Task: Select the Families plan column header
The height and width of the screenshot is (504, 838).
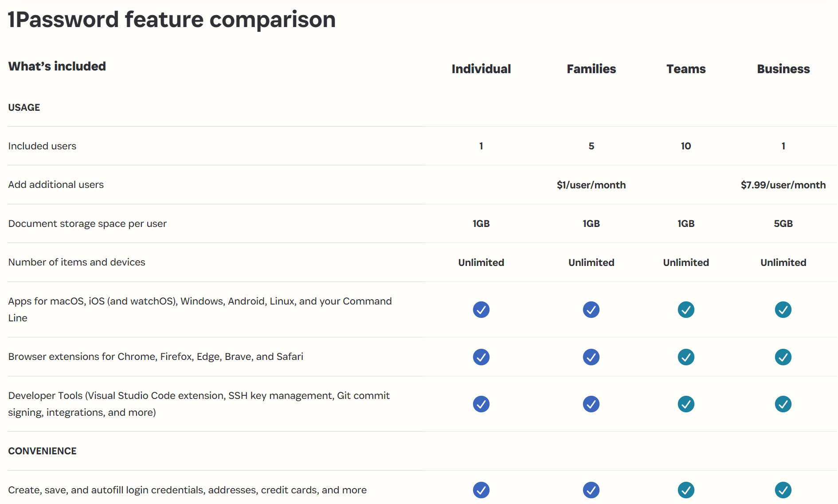Action: pos(591,69)
